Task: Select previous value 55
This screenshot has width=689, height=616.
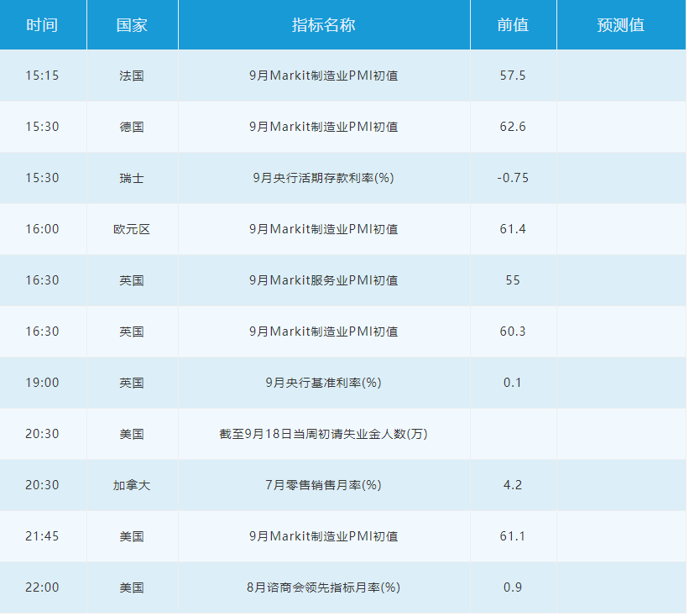Action: 513,280
